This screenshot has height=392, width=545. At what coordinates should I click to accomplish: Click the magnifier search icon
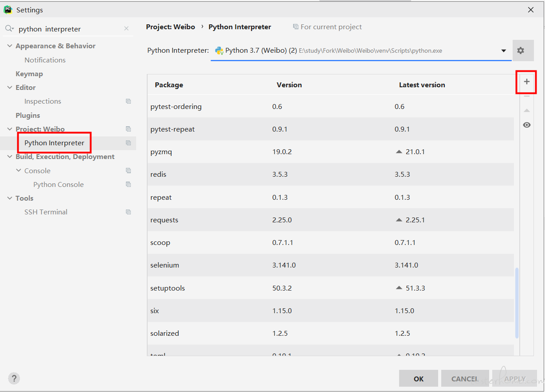coord(9,29)
